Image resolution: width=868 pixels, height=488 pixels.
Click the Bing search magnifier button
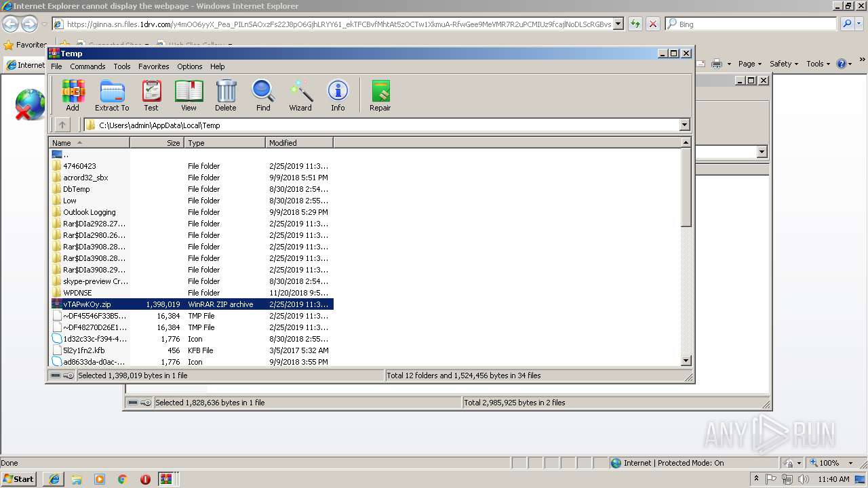point(847,24)
